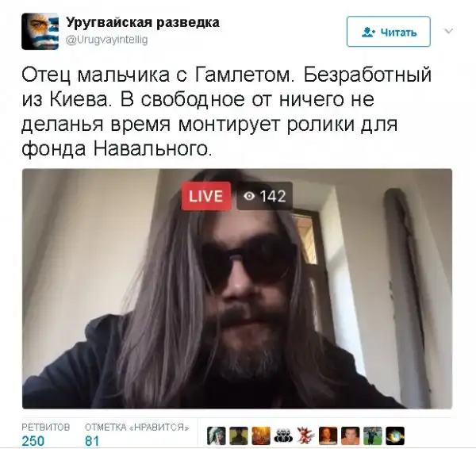Open the live video preview
The width and height of the screenshot is (476, 449).
click(x=237, y=289)
